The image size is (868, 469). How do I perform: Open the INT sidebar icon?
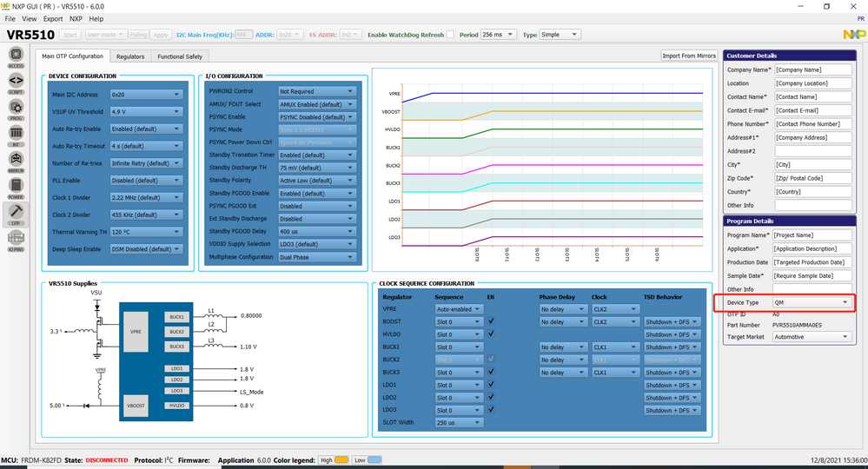pos(16,135)
